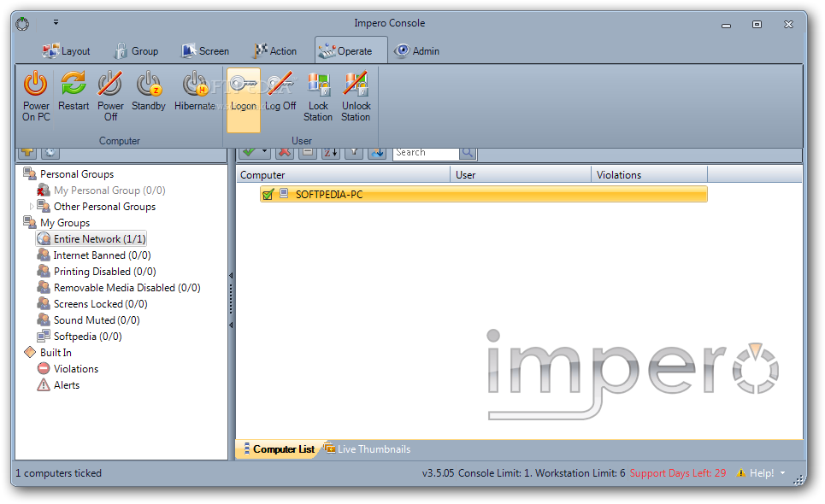This screenshot has height=504, width=825.
Task: Click the Restart computer icon
Action: 74,84
